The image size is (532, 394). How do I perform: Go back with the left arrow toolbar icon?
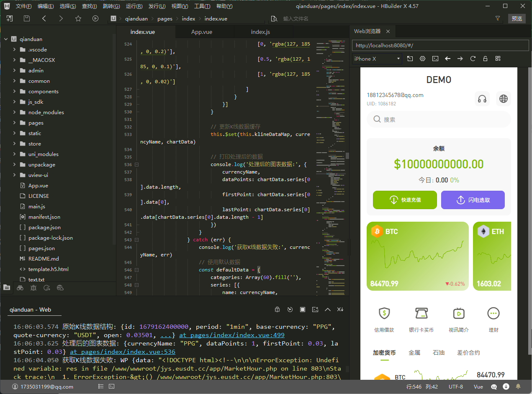tap(44, 18)
